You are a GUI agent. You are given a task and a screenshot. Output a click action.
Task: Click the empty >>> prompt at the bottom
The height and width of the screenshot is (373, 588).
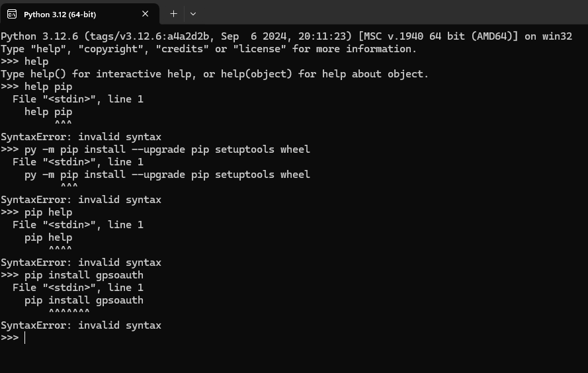[x=13, y=337]
